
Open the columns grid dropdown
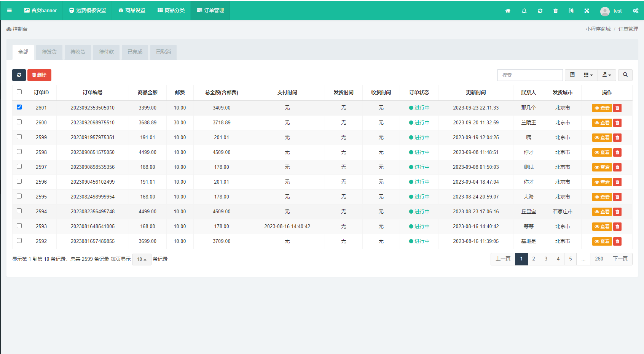pos(588,75)
